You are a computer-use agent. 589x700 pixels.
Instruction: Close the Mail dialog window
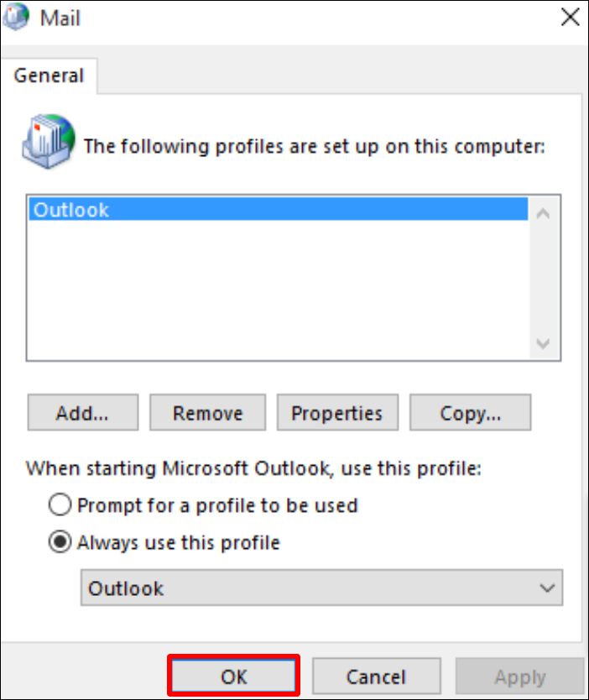click(x=569, y=17)
